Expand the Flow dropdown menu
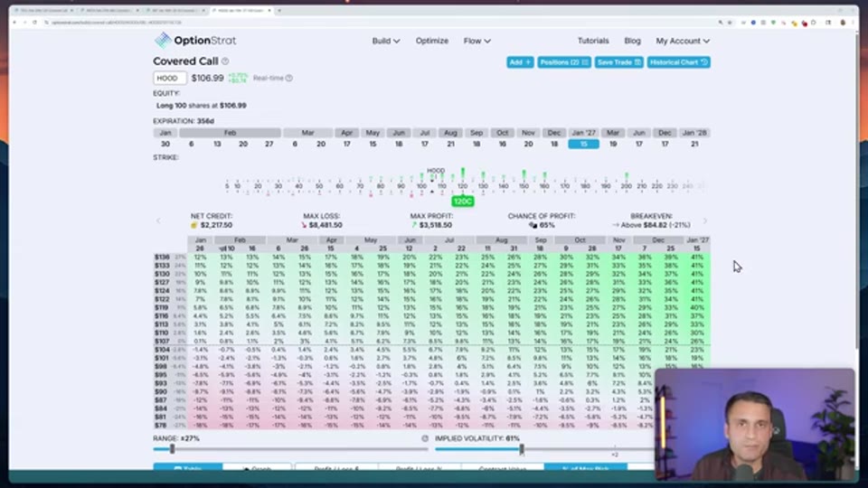868x488 pixels. (x=476, y=41)
